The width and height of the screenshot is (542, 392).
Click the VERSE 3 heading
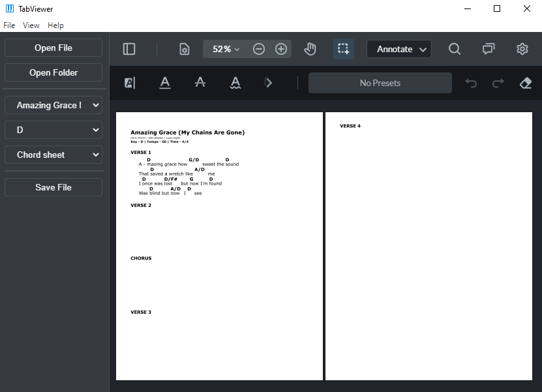click(x=141, y=312)
